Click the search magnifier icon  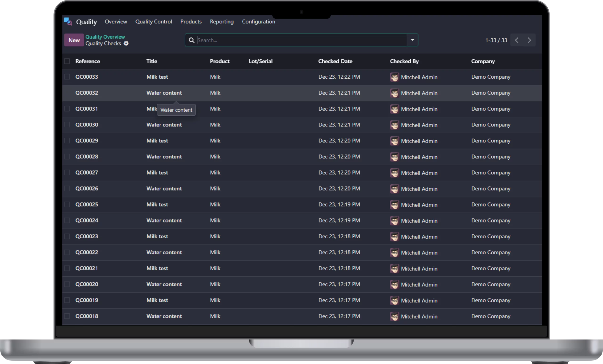coord(192,40)
